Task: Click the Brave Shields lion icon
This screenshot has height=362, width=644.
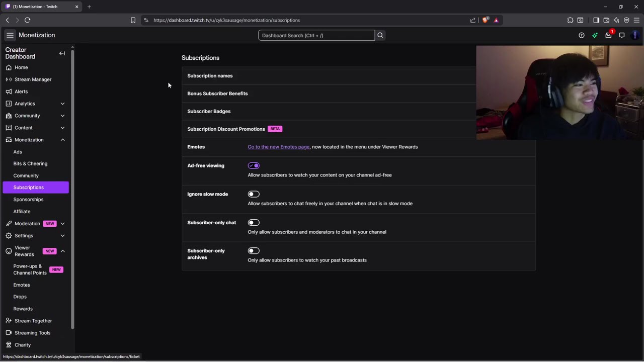Action: [x=485, y=20]
